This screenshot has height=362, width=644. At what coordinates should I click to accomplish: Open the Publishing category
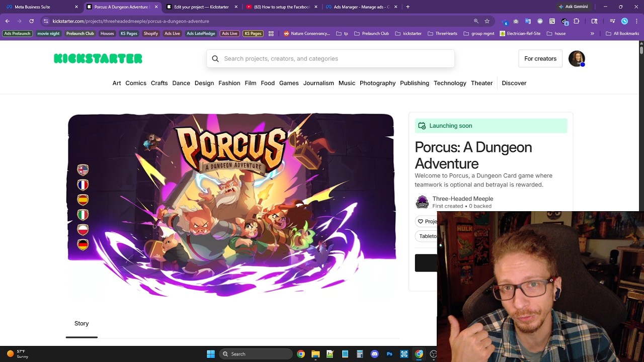click(x=415, y=83)
